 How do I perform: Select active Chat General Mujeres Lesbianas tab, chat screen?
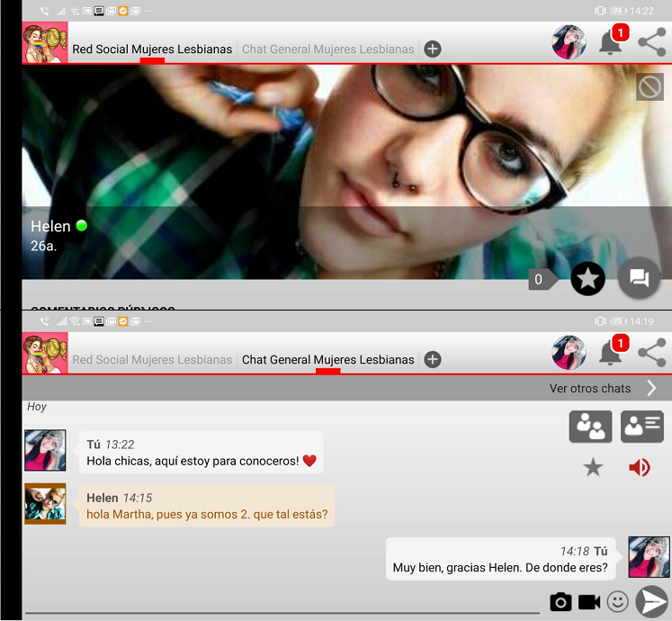(x=327, y=360)
